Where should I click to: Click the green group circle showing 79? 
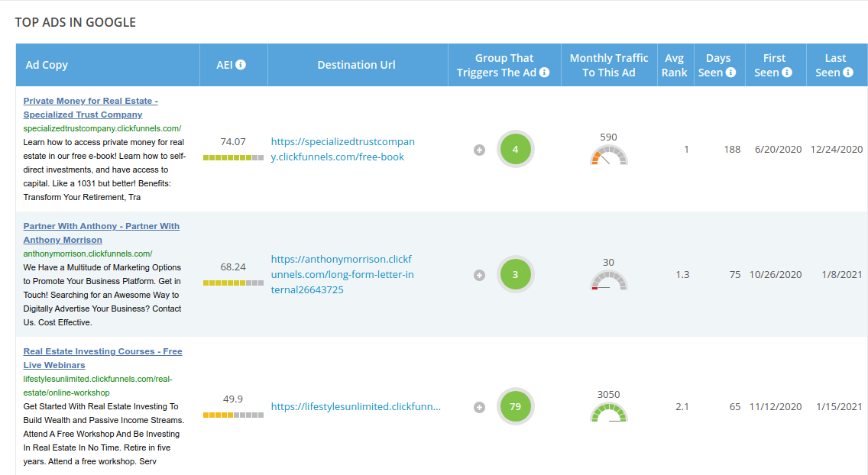(515, 406)
